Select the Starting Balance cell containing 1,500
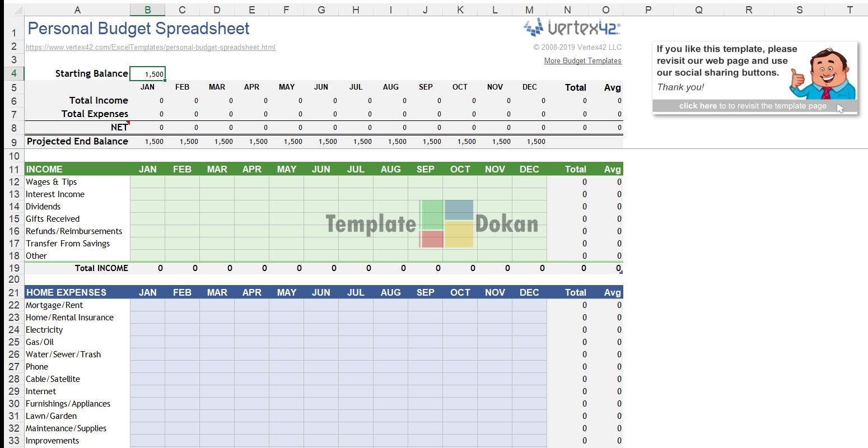Viewport: 868px width, 448px height. [x=147, y=73]
